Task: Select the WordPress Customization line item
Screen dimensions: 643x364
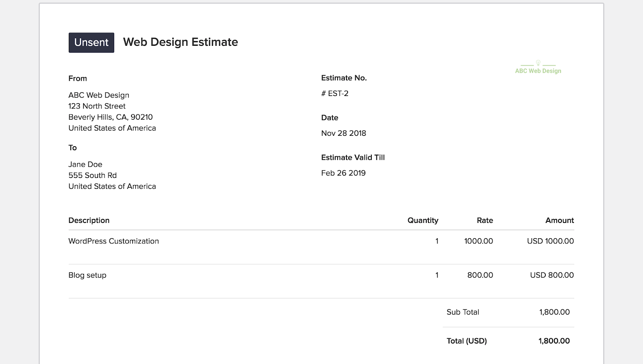Action: pos(113,241)
